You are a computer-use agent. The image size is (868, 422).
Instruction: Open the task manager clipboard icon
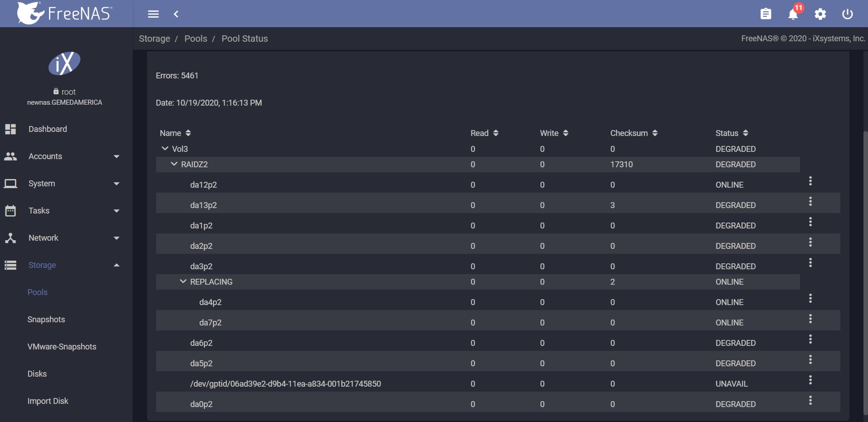point(765,14)
